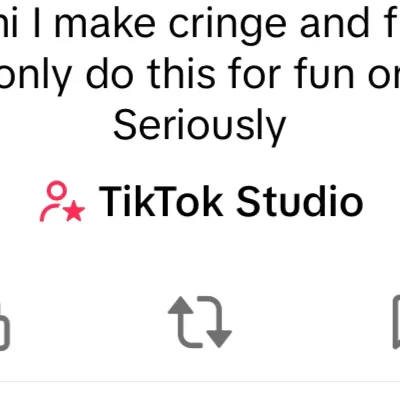Open TikTok Studio via the person-star icon
Screen dimensions: 400x400
[62, 201]
